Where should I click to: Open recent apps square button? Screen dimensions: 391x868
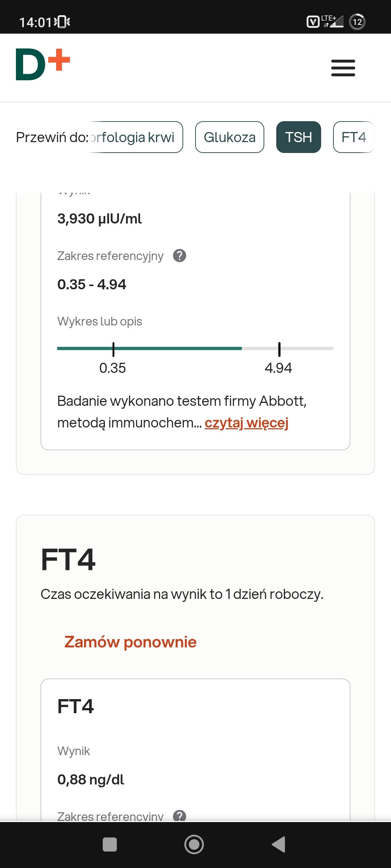110,844
